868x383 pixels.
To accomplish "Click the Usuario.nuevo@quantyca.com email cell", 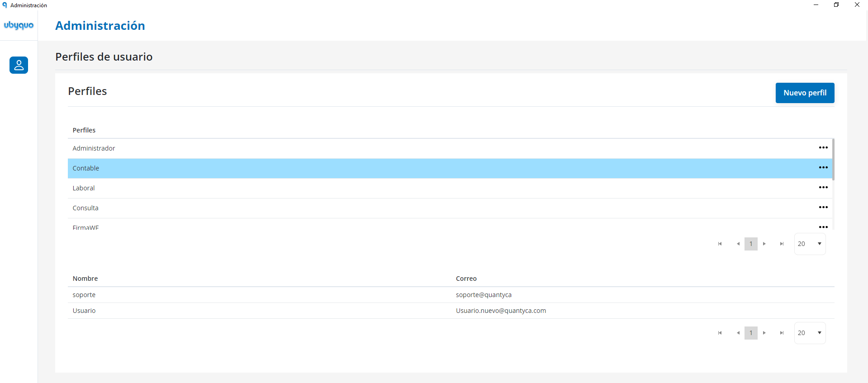I will tap(501, 311).
